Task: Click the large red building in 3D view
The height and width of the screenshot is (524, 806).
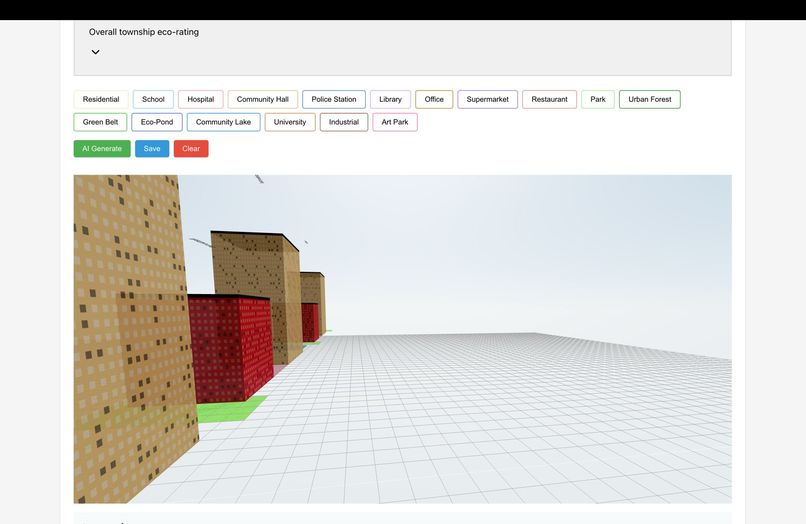Action: 231,347
